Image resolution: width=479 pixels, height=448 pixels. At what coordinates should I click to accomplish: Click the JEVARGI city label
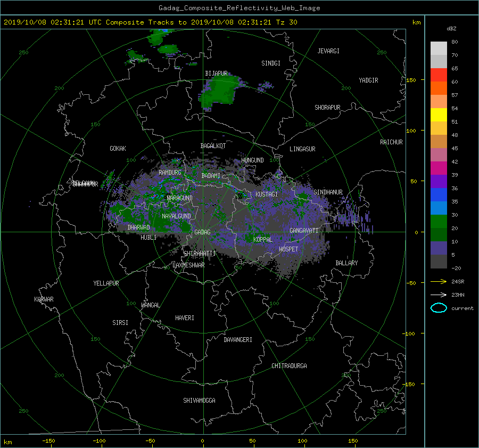[328, 51]
